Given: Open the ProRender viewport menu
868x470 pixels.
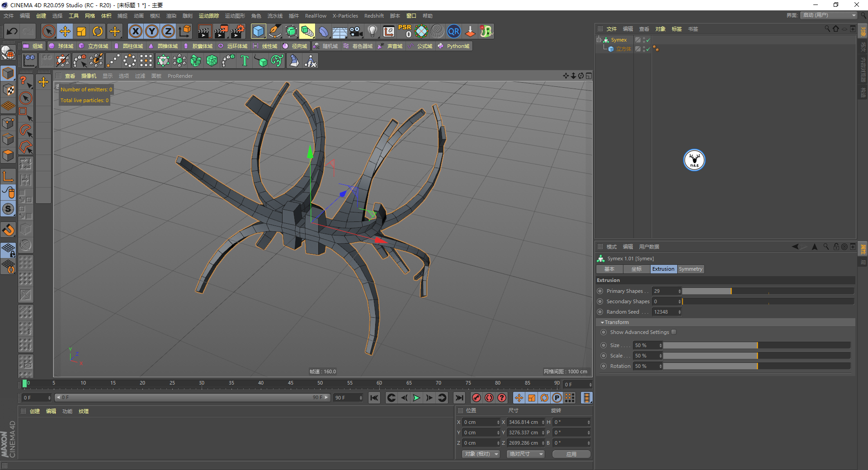Looking at the screenshot, I should click(x=180, y=76).
